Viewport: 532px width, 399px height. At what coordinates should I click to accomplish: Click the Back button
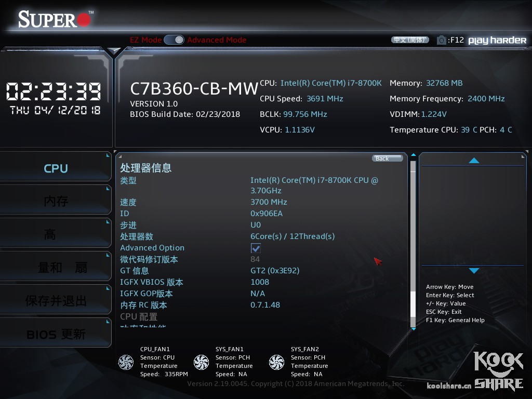(x=388, y=158)
